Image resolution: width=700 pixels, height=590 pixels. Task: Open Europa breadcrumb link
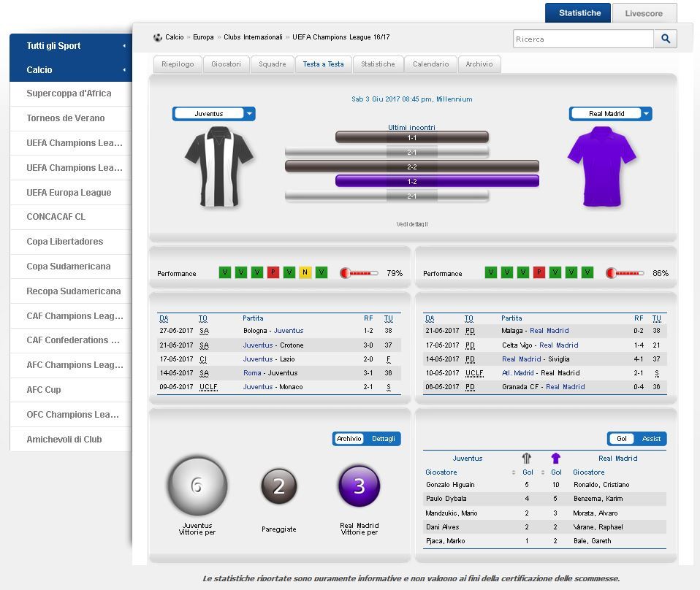coord(203,37)
